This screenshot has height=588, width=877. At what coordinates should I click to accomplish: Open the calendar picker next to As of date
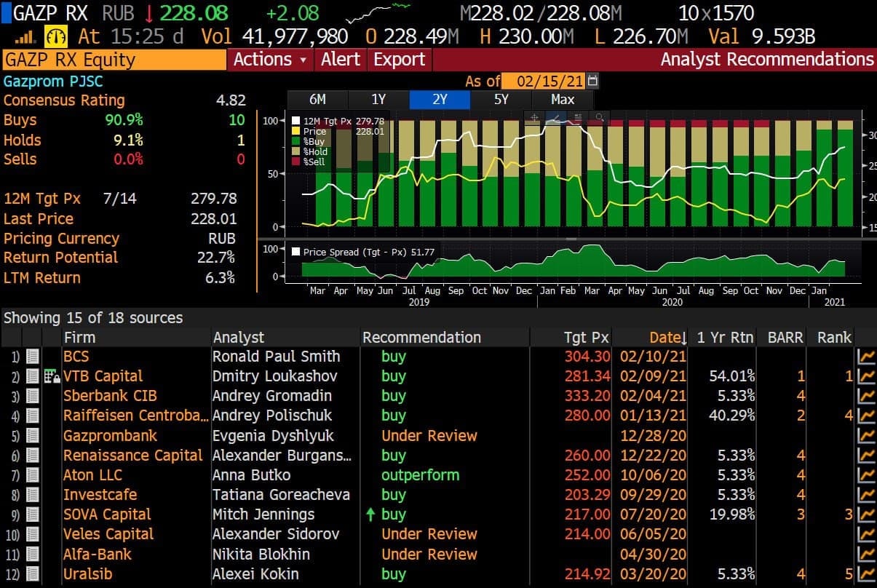pos(592,81)
